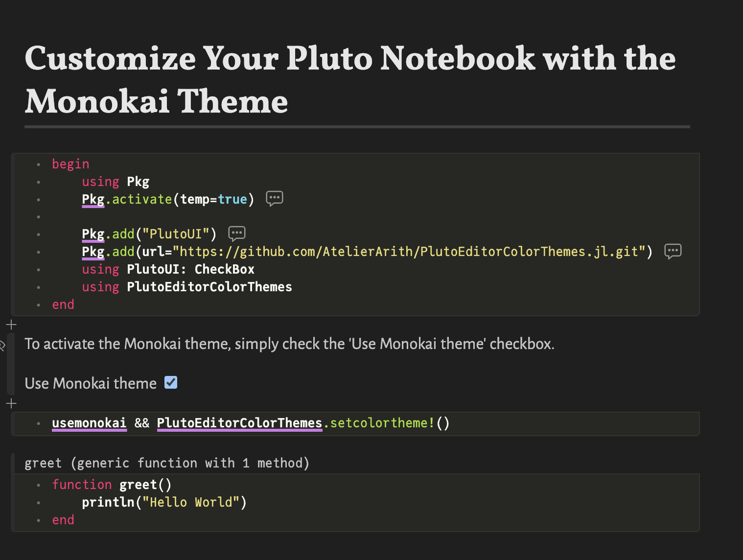Click the "Use Monokai theme" label text
This screenshot has height=560, width=743.
point(91,383)
